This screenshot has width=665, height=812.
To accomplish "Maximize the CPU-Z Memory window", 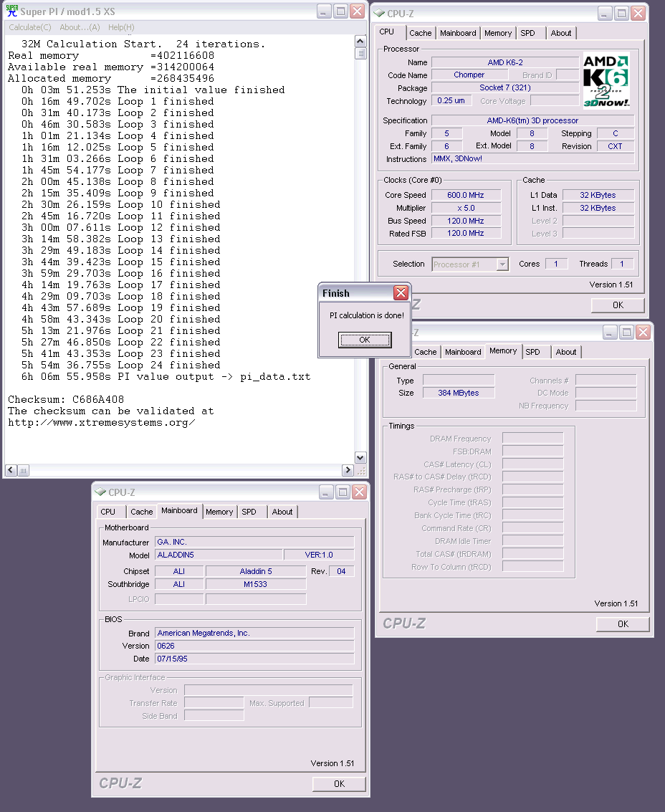I will click(627, 333).
